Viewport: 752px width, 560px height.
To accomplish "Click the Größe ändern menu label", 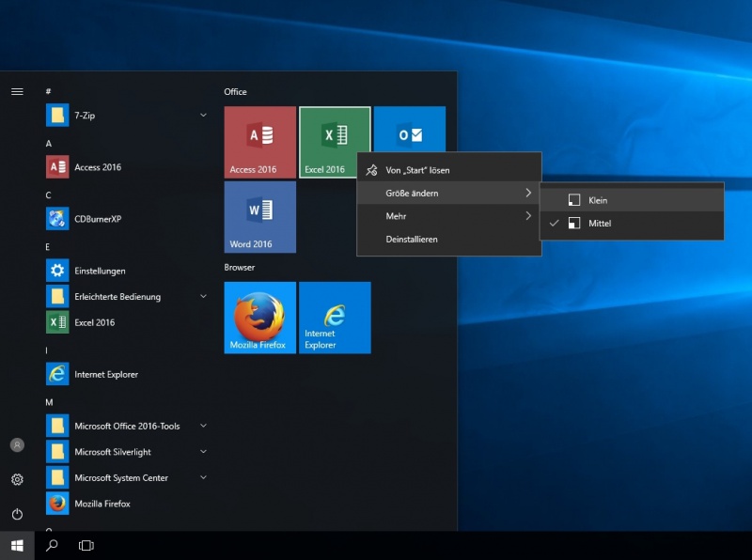I will (412, 194).
